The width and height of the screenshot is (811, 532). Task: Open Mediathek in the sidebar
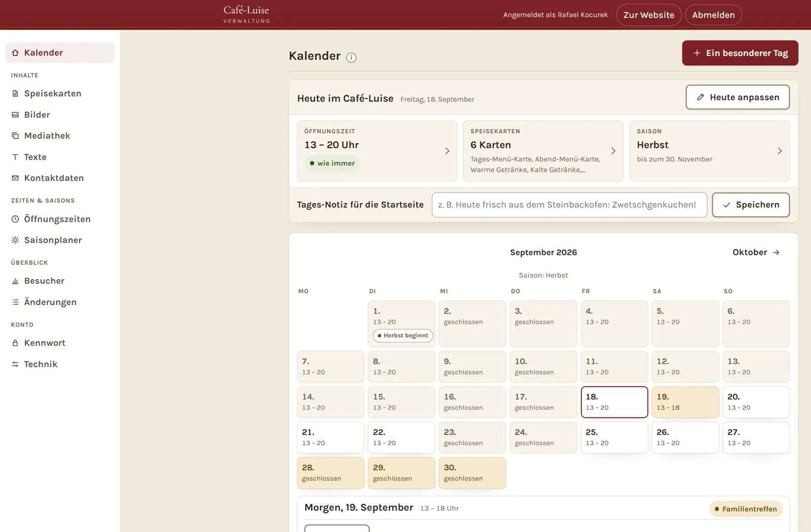[60, 136]
